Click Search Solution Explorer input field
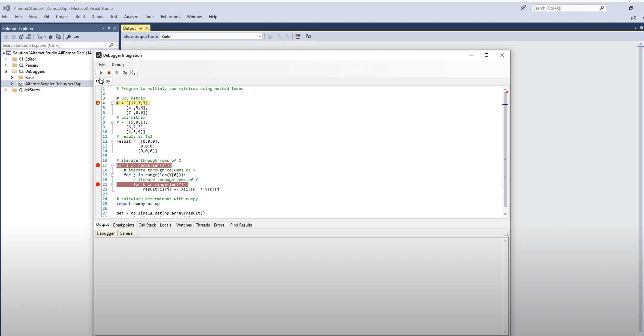The image size is (644, 336). click(x=55, y=45)
